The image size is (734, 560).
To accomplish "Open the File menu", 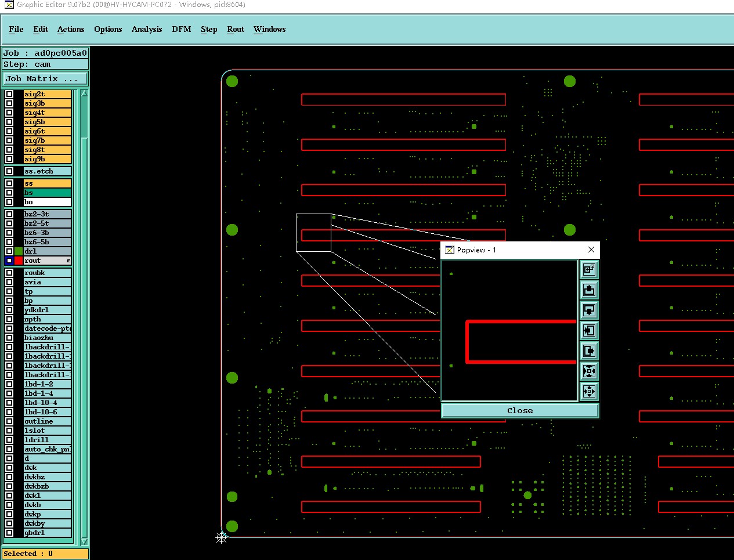I will click(16, 30).
